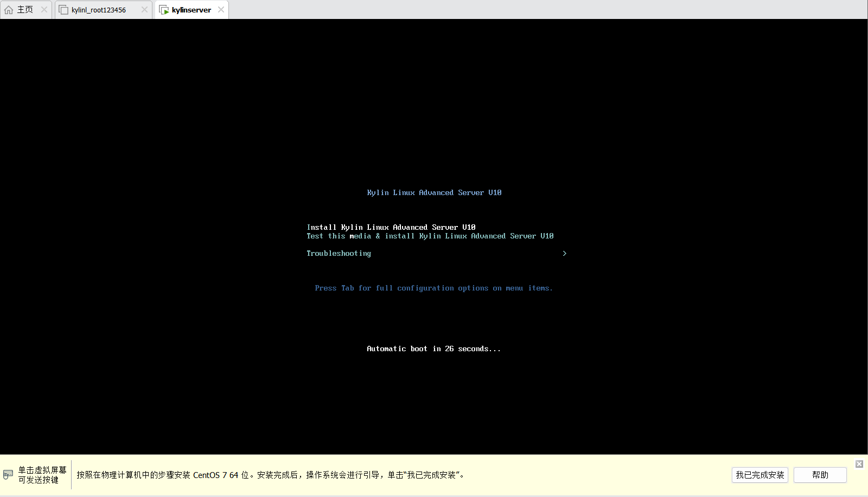Click the CentOS 7 64 位 install instruction text
The image size is (868, 497).
coord(271,475)
